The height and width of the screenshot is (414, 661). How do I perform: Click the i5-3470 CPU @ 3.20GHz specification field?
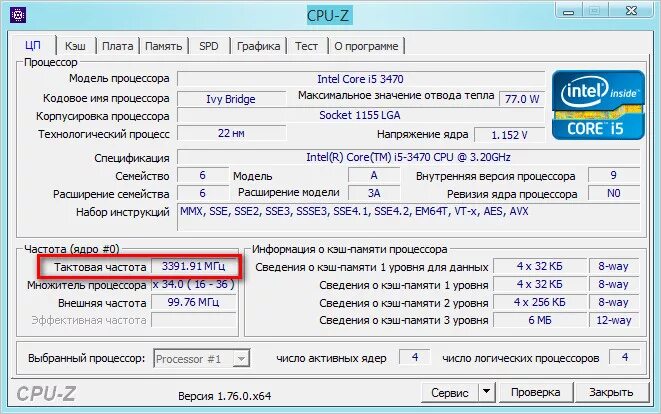pyautogui.click(x=408, y=157)
